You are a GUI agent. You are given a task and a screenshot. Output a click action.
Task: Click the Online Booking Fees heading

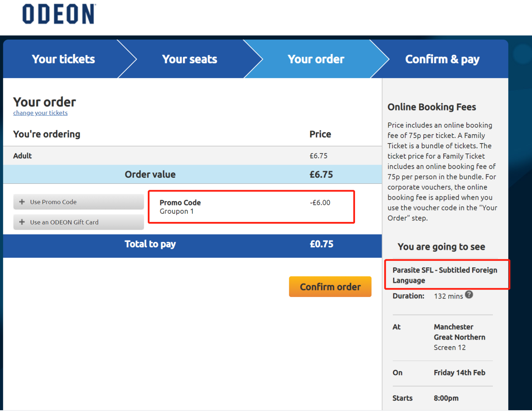[432, 107]
